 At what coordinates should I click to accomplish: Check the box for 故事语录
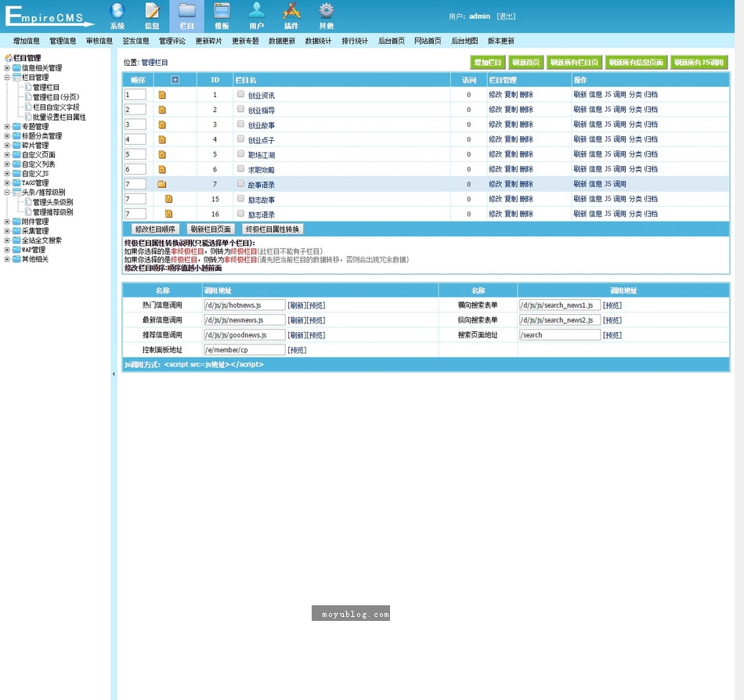[x=240, y=183]
